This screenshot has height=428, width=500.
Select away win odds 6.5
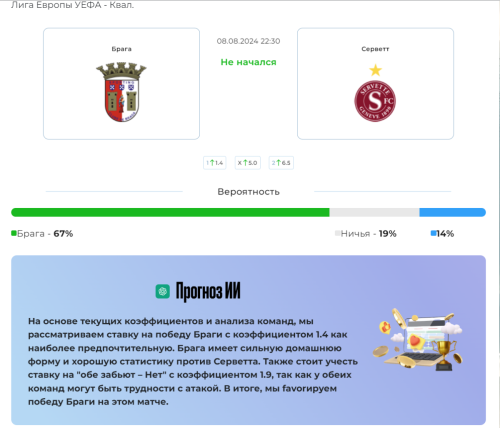tap(281, 163)
